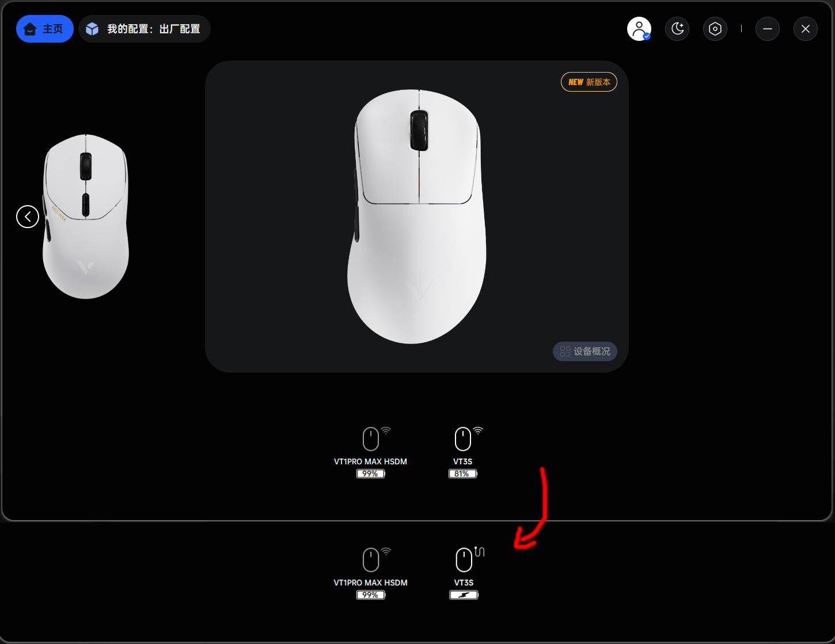This screenshot has height=644, width=835.
Task: Toggle the moon night mode icon
Action: [677, 29]
